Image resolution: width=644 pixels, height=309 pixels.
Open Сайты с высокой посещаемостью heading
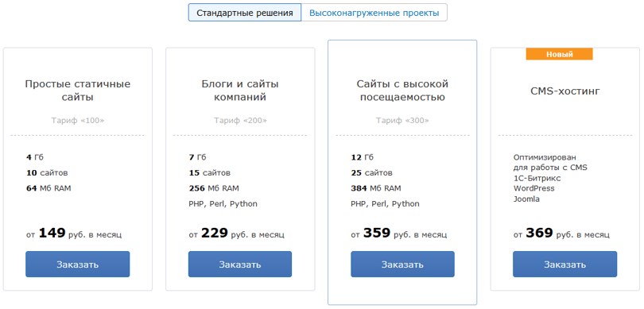[402, 91]
